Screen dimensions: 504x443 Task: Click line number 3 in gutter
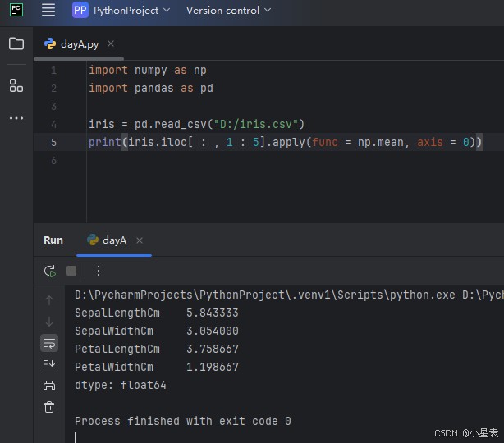(53, 107)
